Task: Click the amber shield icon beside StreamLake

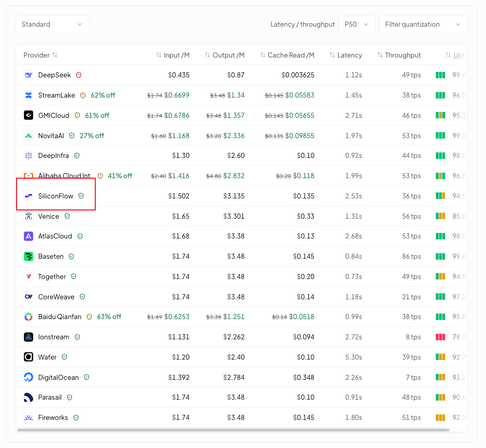Action: (x=83, y=95)
